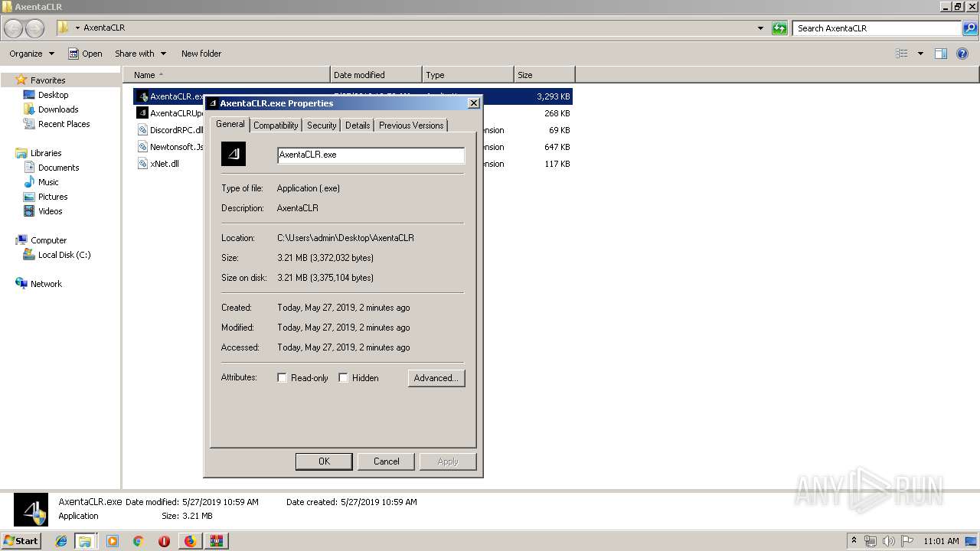Expand the breadcrumb arrow before AxentaCLR
The image size is (980, 551).
77,28
